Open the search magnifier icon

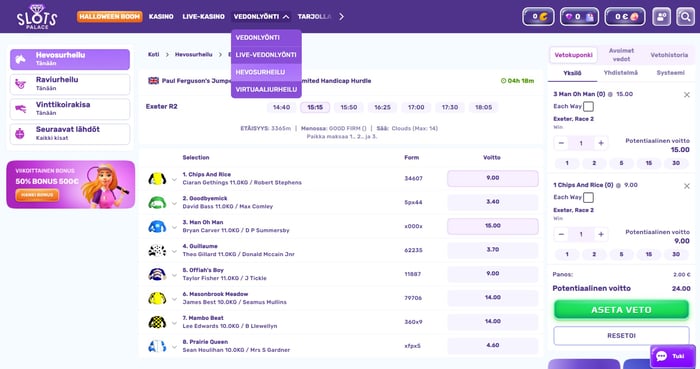(685, 17)
